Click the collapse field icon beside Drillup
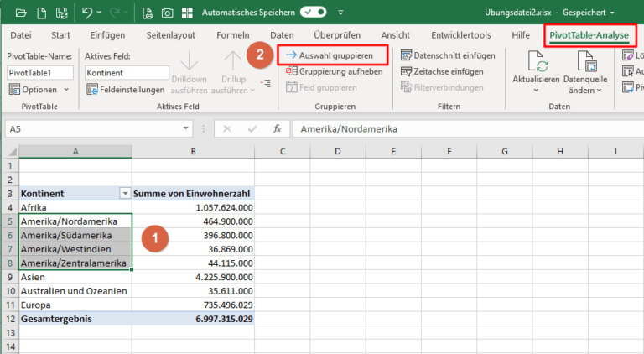This screenshot has height=354, width=644. 266,83
